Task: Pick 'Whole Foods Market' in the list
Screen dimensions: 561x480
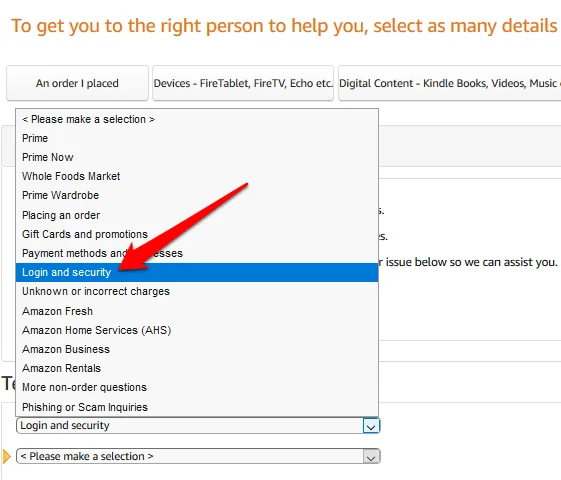Action: (x=197, y=176)
